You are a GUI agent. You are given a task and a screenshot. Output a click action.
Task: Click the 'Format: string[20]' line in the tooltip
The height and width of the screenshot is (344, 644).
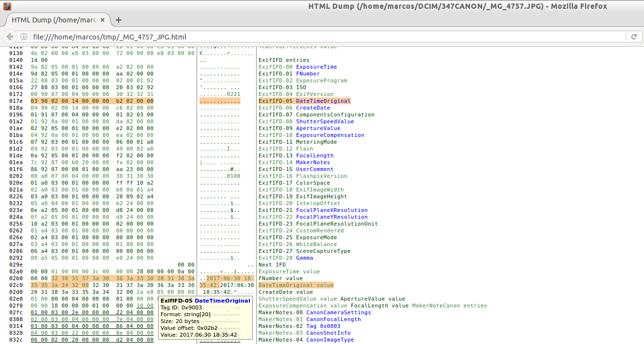pos(185,314)
